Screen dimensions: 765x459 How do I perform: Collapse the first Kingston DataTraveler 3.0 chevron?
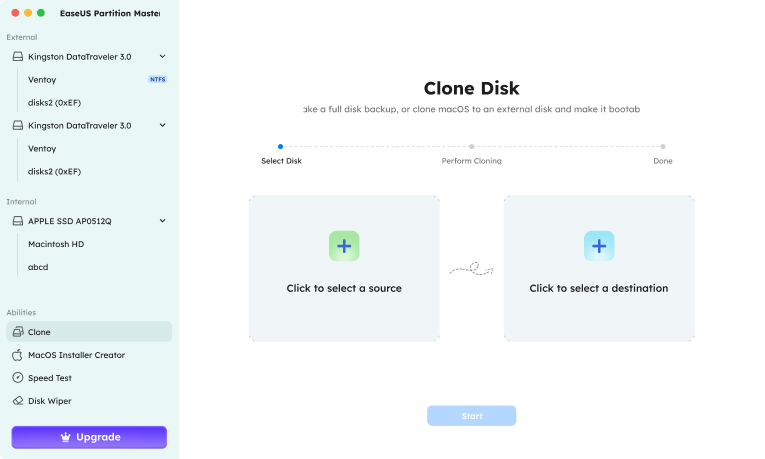(x=163, y=57)
